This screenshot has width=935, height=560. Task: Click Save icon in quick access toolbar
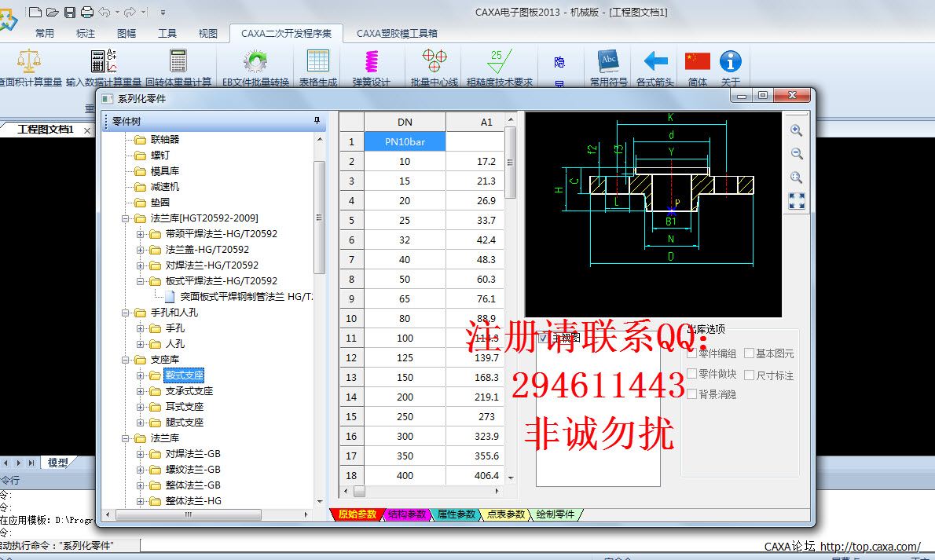(70, 12)
